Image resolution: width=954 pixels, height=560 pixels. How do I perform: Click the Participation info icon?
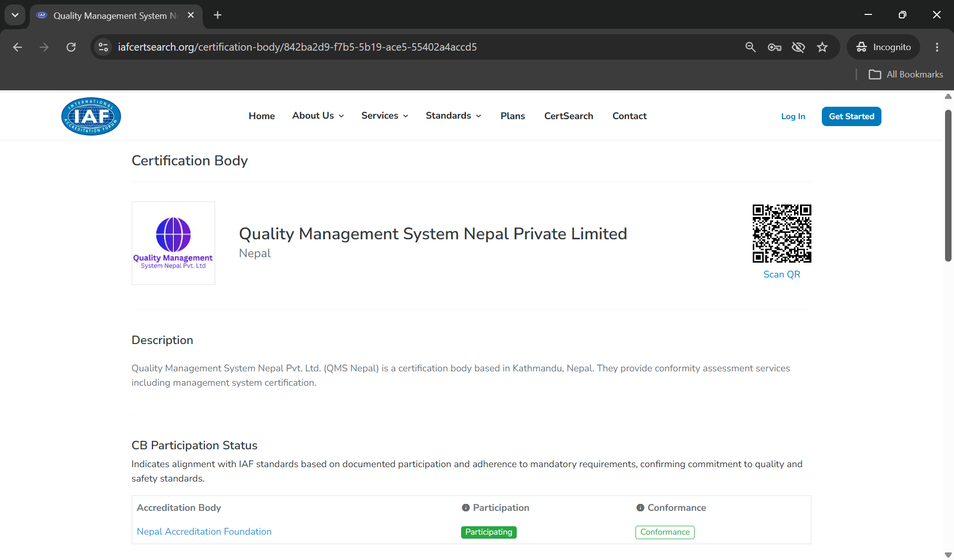tap(466, 508)
